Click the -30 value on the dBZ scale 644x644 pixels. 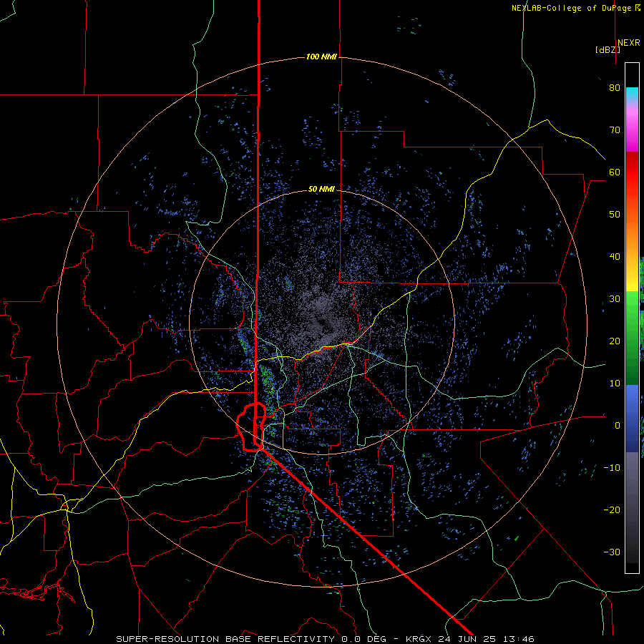point(612,552)
